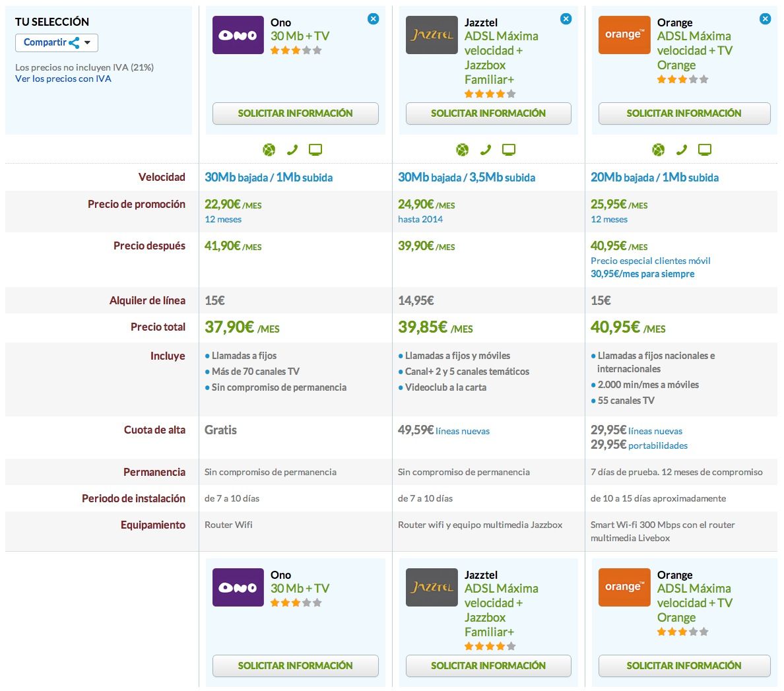Click Orange total price '40,95€ /MES'
This screenshot has width=784, height=691.
coord(628,327)
